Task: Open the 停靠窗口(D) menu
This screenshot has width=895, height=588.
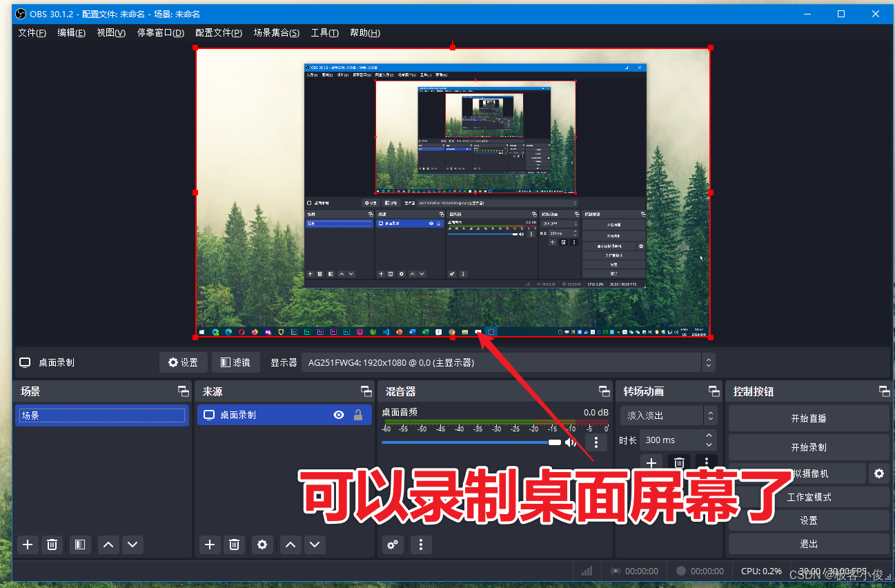Action: (161, 32)
